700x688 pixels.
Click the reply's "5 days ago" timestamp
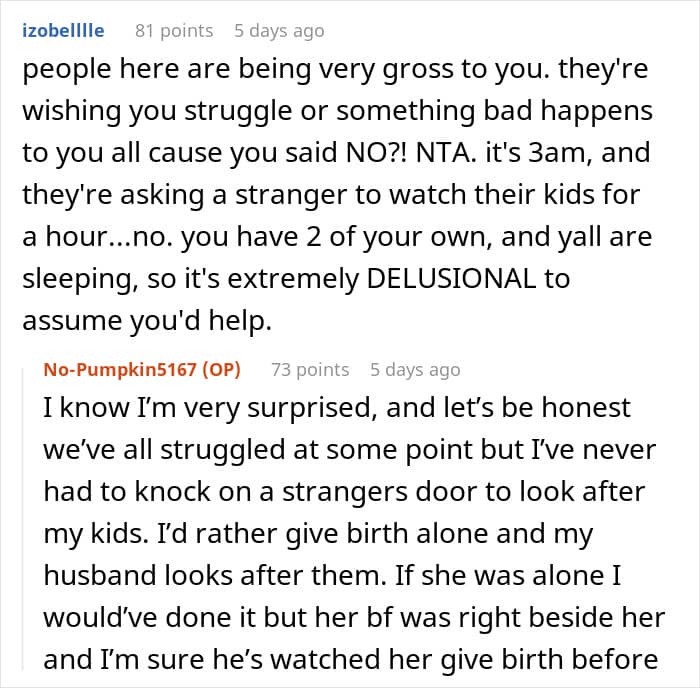[x=415, y=370]
